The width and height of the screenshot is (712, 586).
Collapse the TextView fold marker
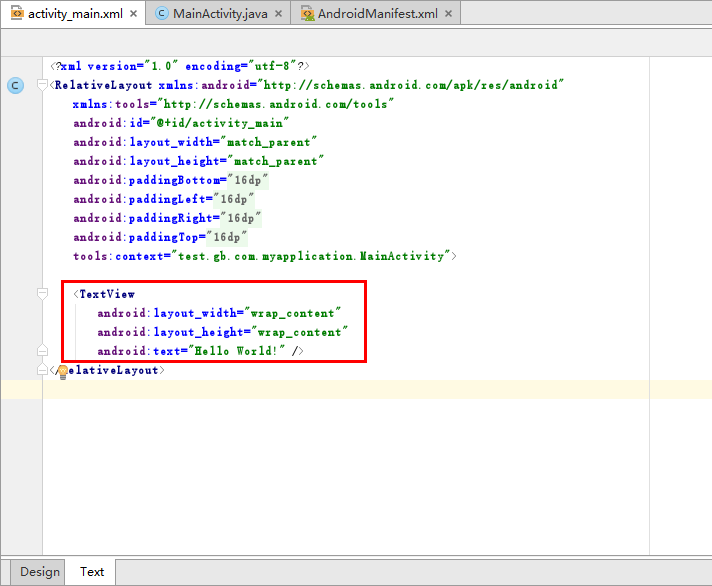coord(42,294)
